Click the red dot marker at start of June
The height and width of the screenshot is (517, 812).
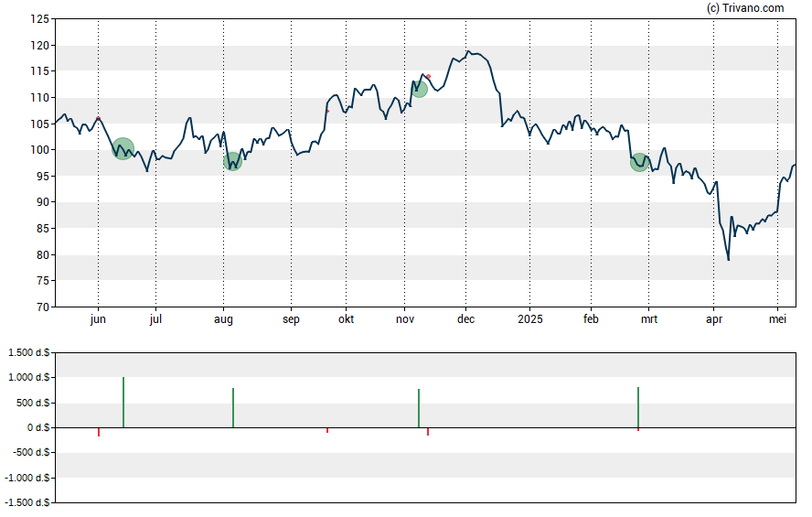coord(99,119)
